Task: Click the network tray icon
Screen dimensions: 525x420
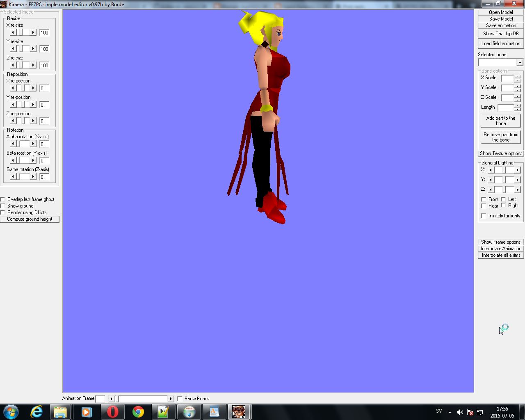Action: point(480,412)
